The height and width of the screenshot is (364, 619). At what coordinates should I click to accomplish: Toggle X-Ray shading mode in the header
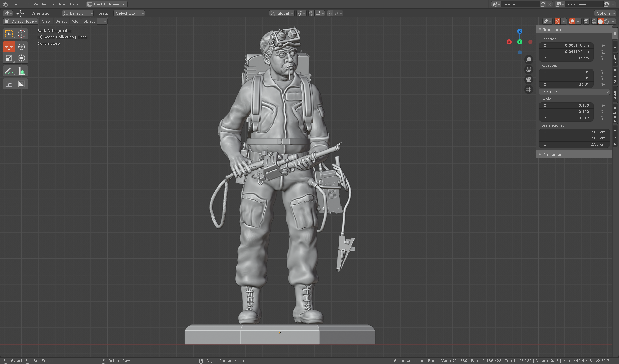586,21
